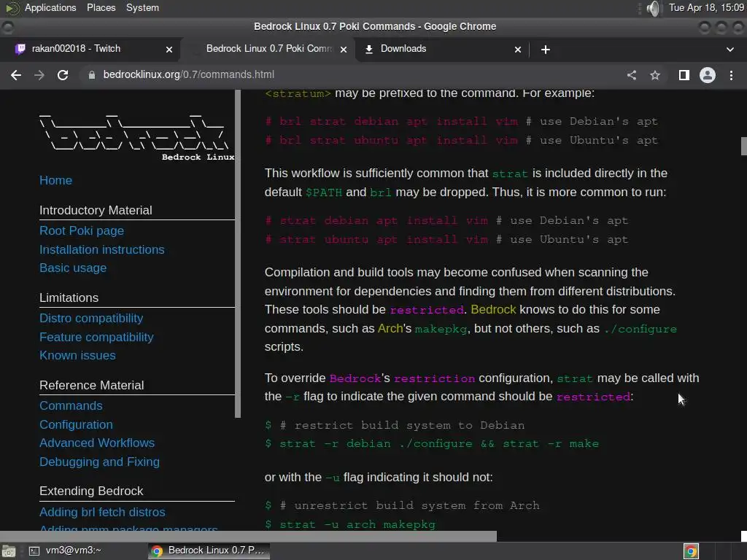The image size is (747, 560).
Task: Click the sidebar vertical scrollbar
Action: tap(238, 254)
